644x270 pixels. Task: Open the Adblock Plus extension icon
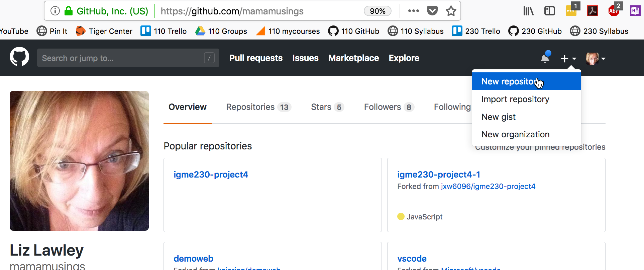pos(615,10)
